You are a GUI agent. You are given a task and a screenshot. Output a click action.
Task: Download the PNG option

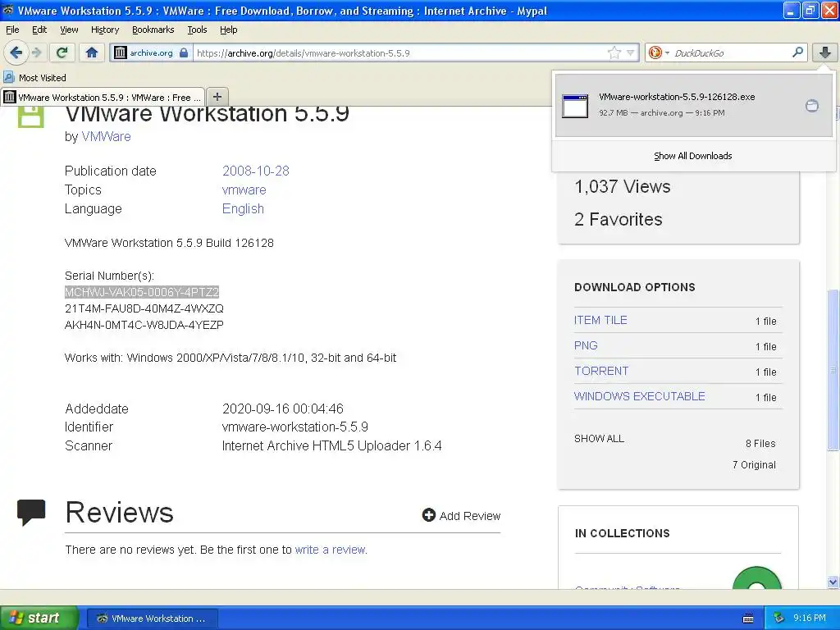[x=586, y=345]
